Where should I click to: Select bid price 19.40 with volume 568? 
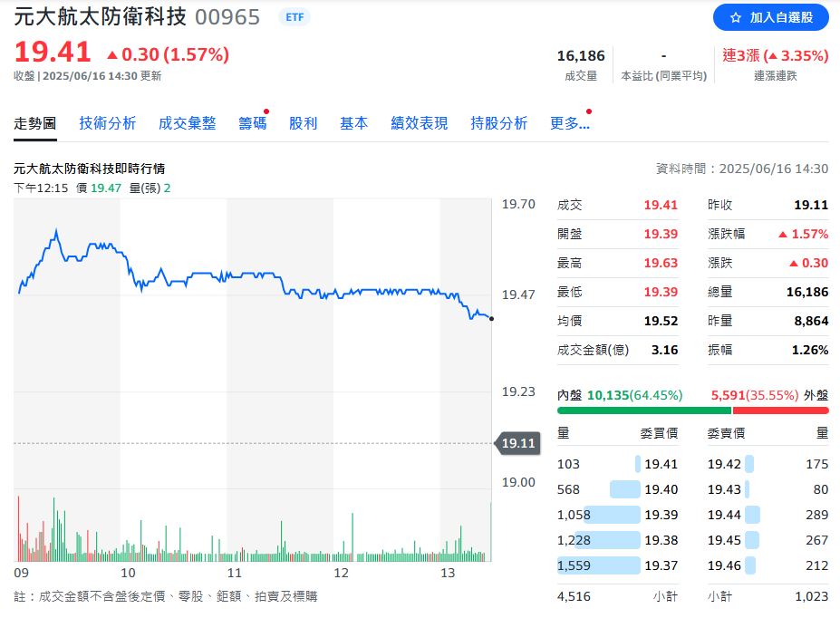tap(617, 489)
